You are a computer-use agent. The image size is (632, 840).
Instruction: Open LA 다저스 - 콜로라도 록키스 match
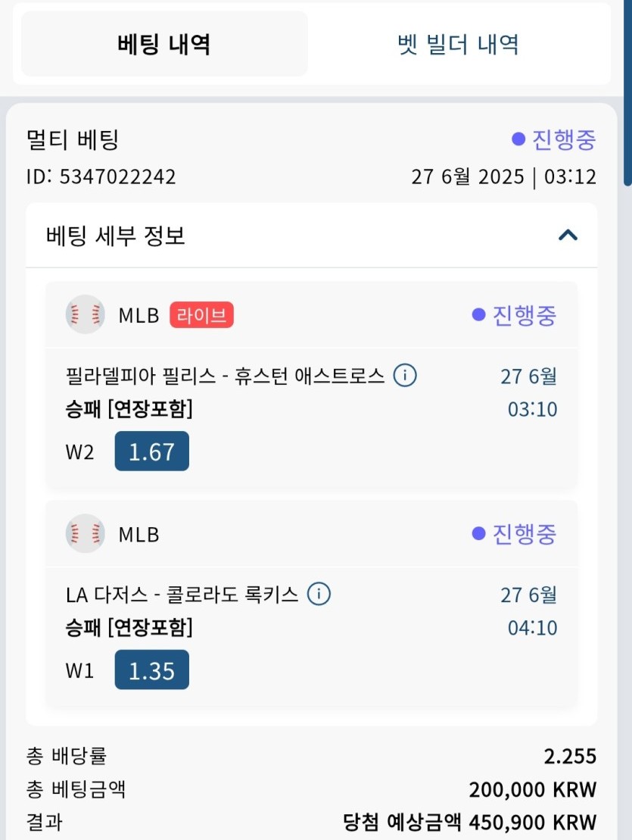point(182,594)
